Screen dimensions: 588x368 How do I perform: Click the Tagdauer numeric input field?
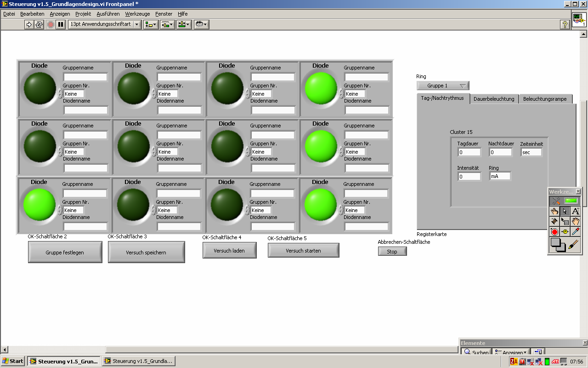[x=469, y=152]
